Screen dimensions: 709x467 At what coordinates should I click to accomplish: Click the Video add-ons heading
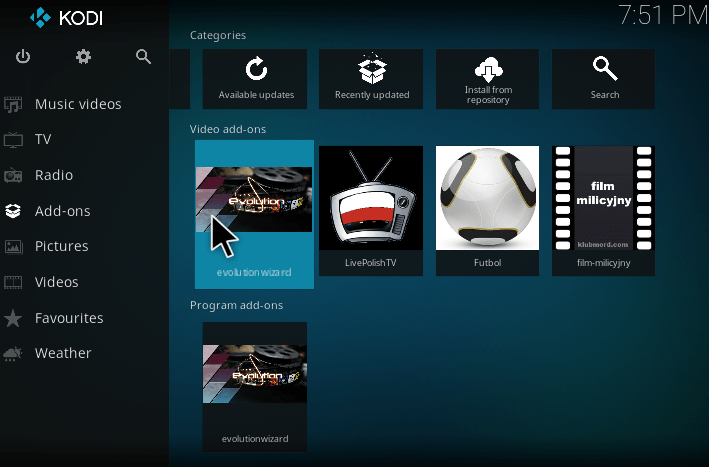coord(228,129)
